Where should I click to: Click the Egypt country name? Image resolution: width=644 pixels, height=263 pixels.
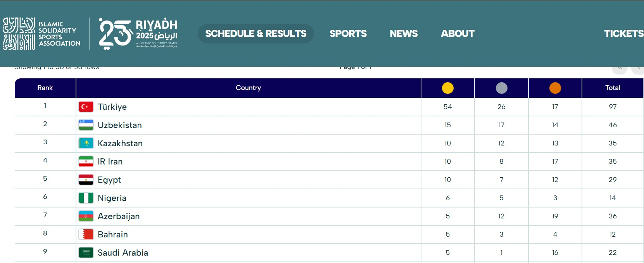pyautogui.click(x=109, y=180)
